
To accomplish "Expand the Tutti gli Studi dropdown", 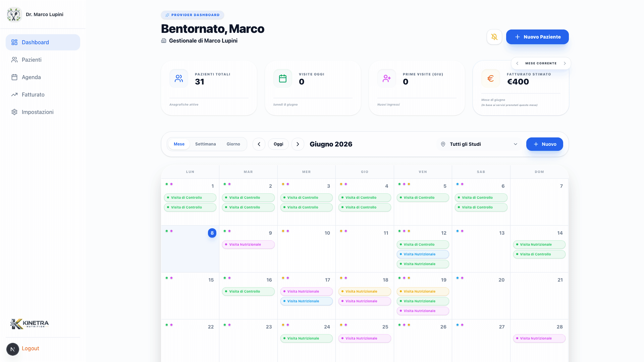I will tap(479, 144).
